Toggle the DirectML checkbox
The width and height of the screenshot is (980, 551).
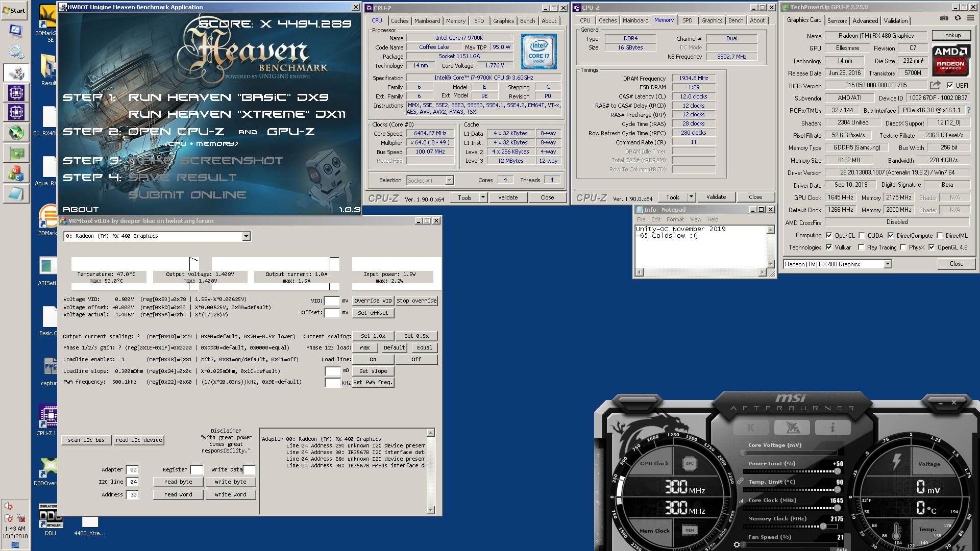939,236
